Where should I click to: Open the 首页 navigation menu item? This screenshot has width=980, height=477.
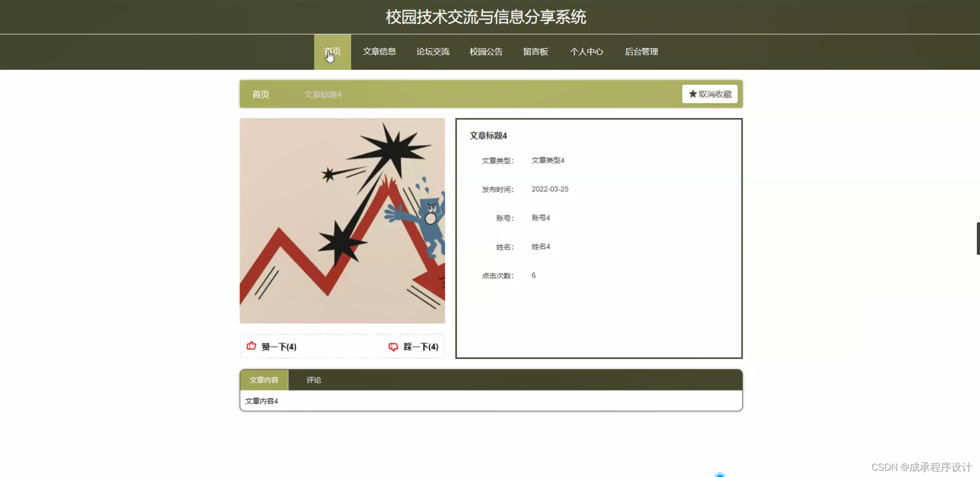click(331, 52)
